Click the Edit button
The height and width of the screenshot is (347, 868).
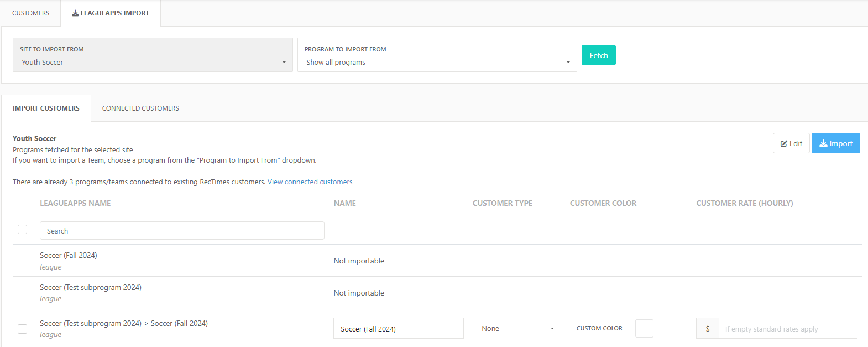click(791, 143)
